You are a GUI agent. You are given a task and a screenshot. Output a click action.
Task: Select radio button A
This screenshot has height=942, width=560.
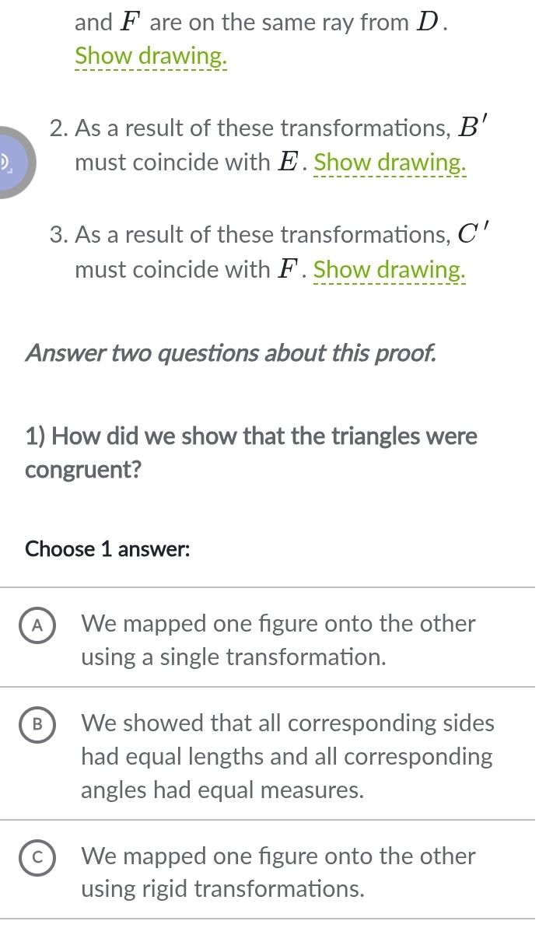coord(37,624)
